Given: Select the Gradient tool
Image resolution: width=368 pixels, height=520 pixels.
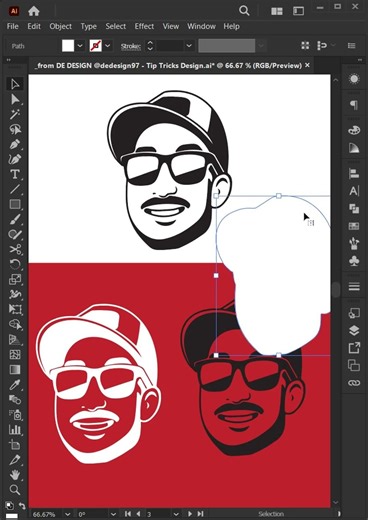Looking at the screenshot, I should coord(15,369).
